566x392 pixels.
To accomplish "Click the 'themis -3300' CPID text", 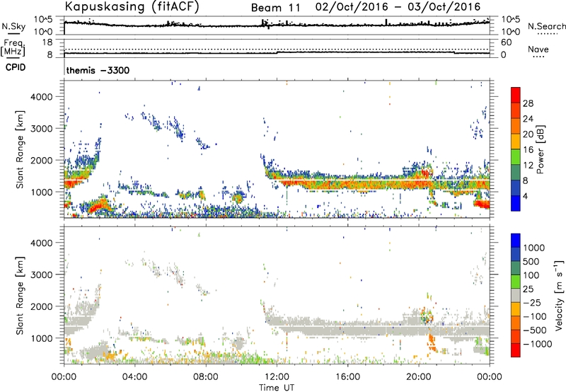I will point(98,70).
